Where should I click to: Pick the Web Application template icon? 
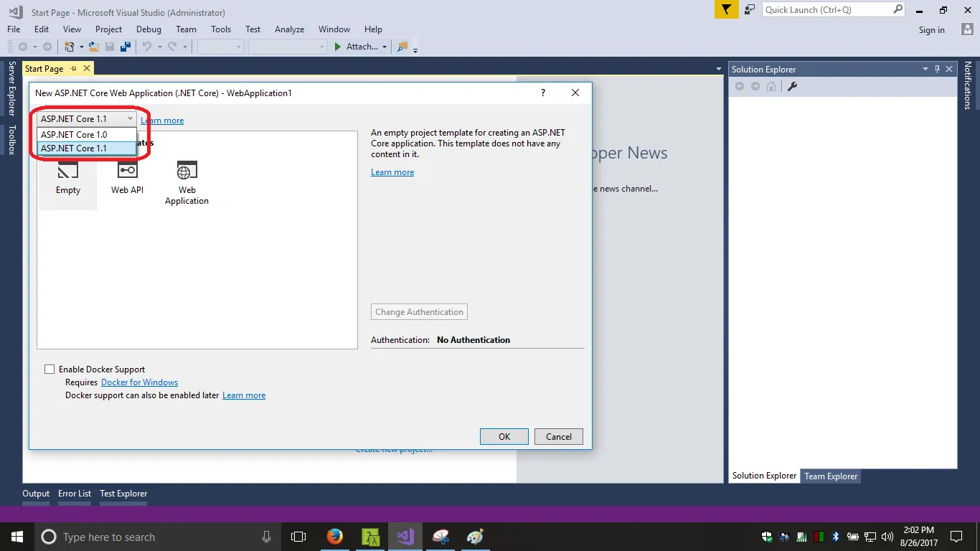[x=187, y=170]
